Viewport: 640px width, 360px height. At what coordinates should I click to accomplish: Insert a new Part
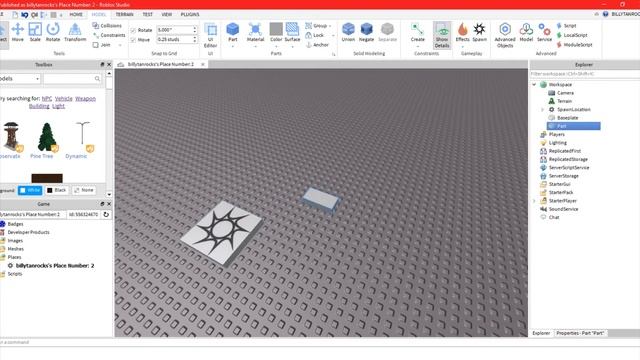pyautogui.click(x=233, y=33)
